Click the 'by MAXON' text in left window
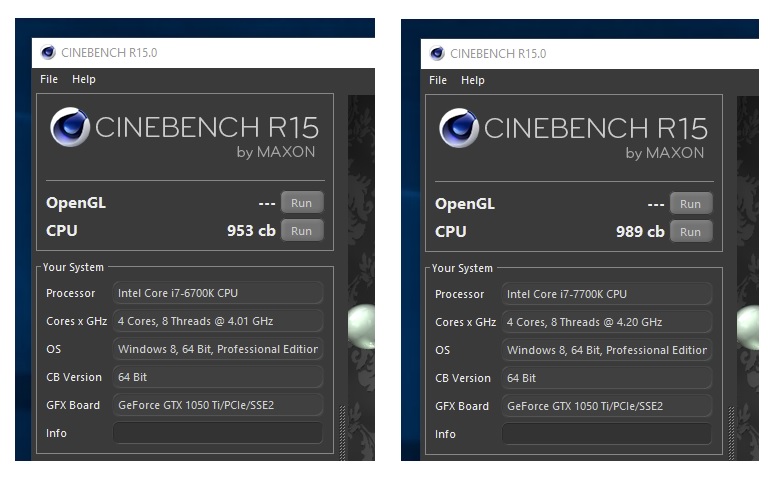 click(276, 152)
